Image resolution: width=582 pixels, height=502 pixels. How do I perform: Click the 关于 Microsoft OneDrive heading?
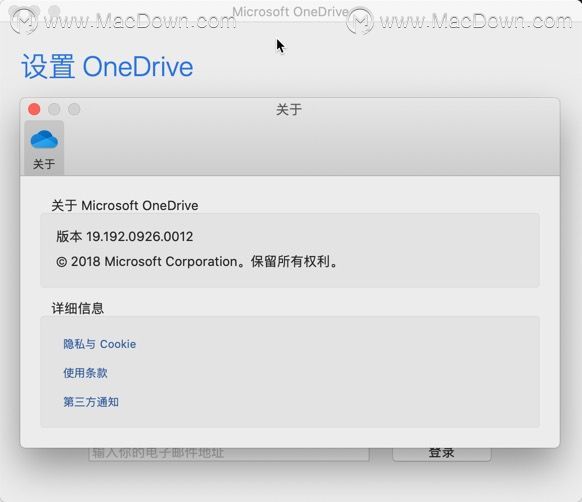(125, 205)
